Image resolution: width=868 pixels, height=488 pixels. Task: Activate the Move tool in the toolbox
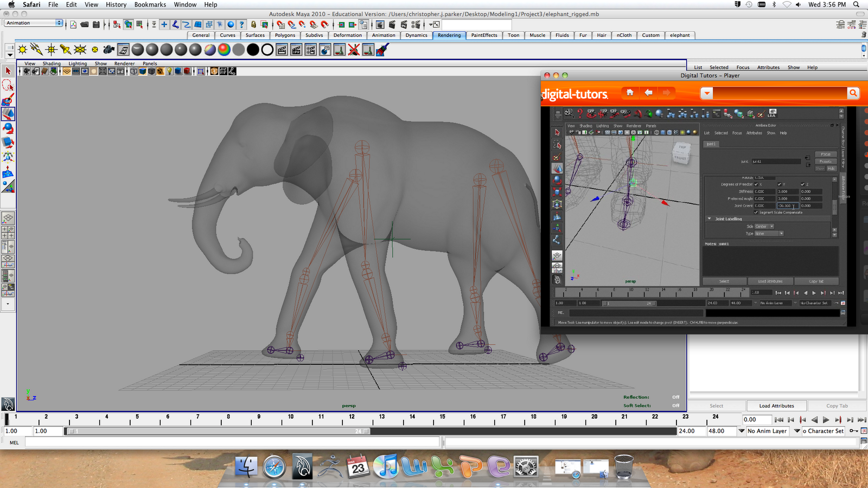8,114
